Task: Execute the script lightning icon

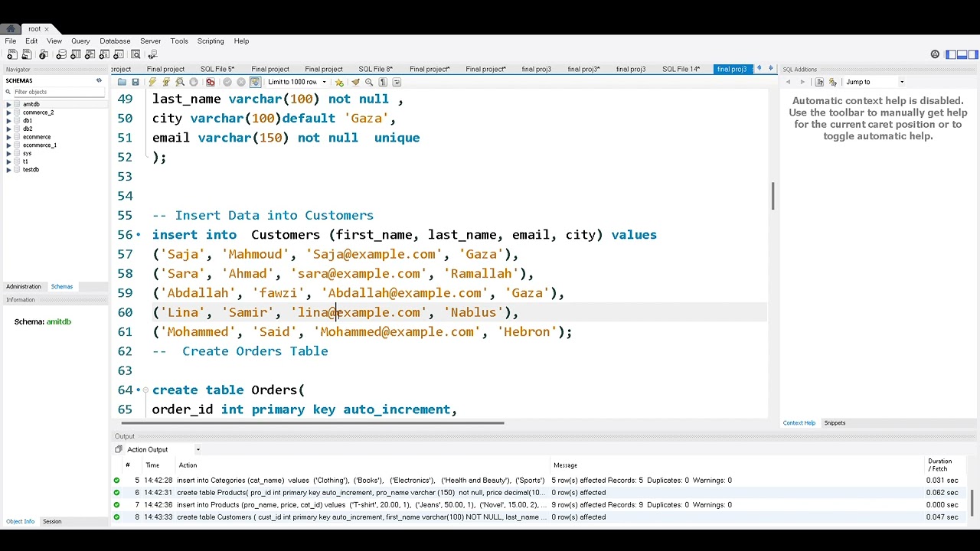Action: (152, 82)
